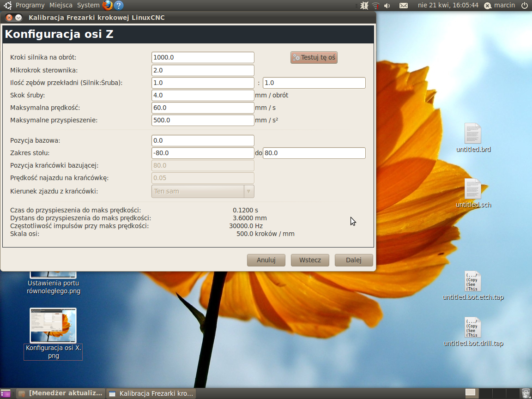Go to the next page with Dalej
The width and height of the screenshot is (532, 399).
[x=354, y=260]
